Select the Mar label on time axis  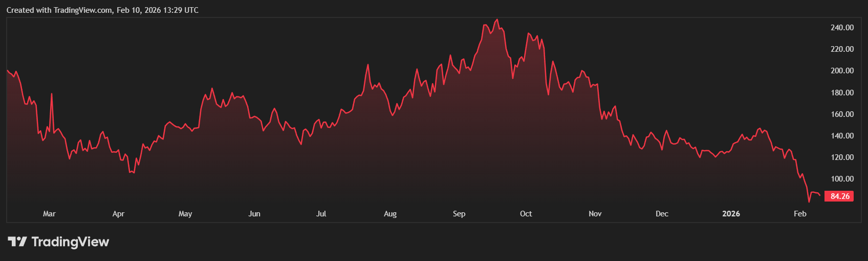pyautogui.click(x=49, y=214)
